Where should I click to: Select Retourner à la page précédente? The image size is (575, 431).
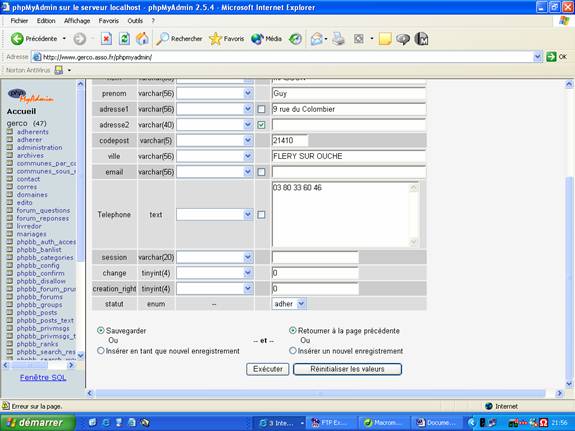click(293, 330)
